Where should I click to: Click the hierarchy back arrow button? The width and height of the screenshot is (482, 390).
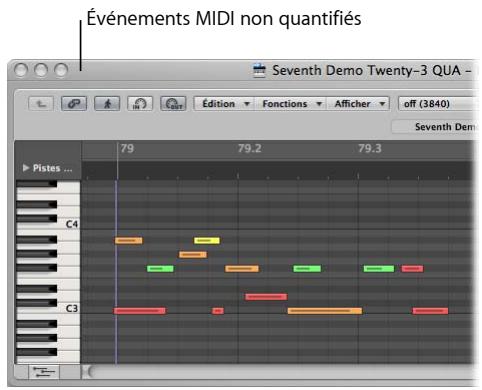[x=41, y=104]
